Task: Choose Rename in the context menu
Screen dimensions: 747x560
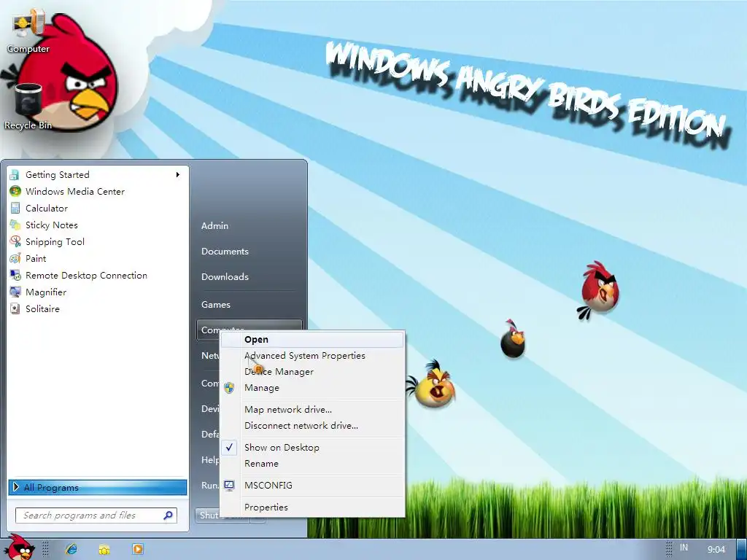Action: point(312,463)
